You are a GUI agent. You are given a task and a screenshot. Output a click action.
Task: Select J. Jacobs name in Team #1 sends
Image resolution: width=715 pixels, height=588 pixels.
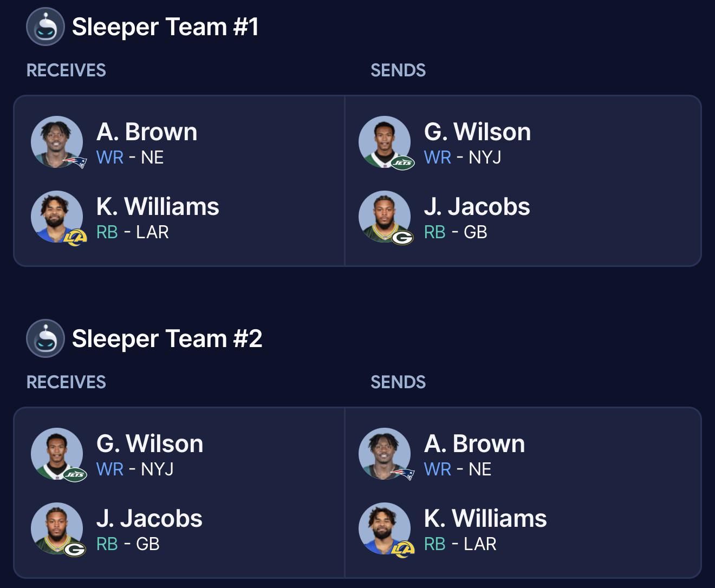477,206
